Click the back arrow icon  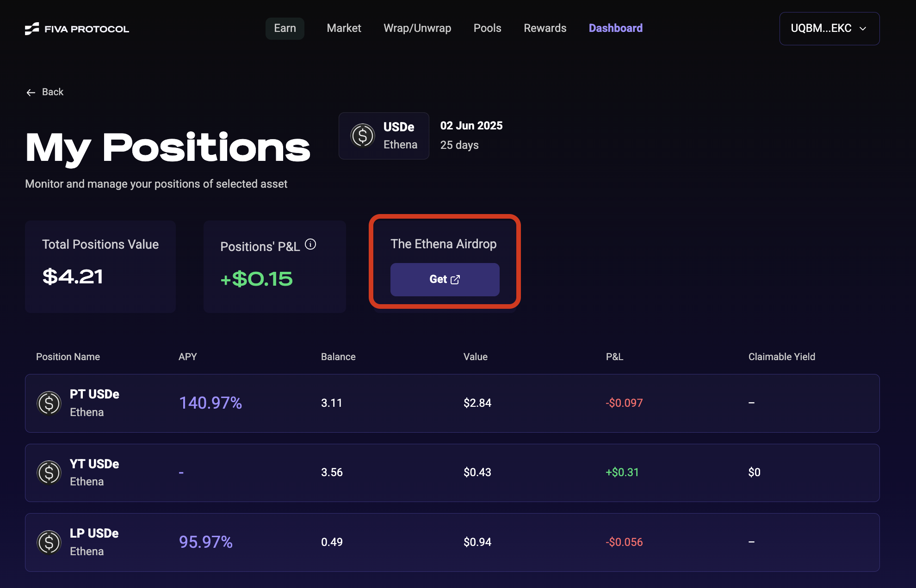pos(31,92)
